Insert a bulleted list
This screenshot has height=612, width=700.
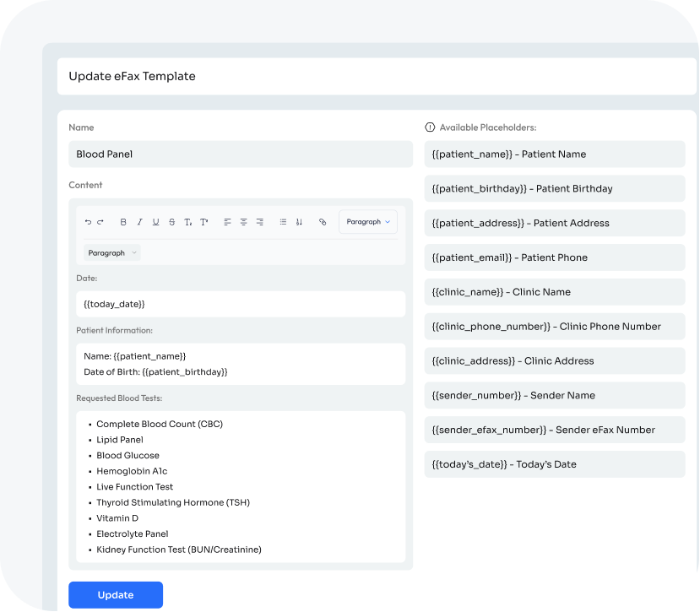pos(283,222)
